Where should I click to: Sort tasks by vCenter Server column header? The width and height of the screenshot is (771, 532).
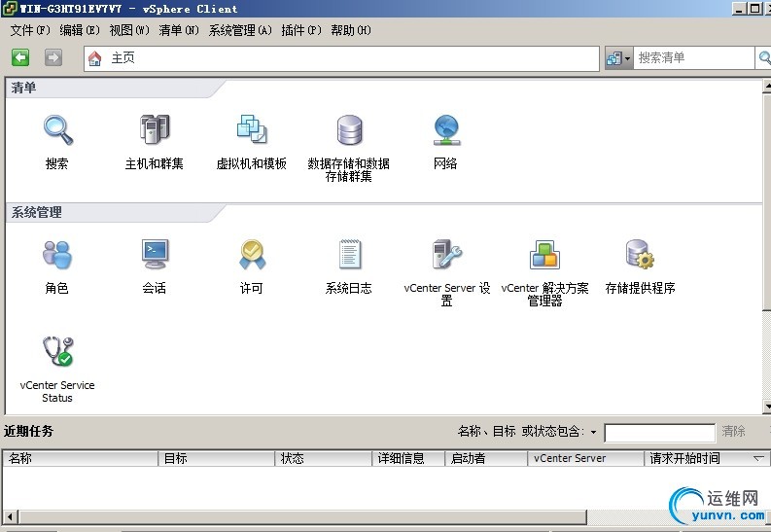pyautogui.click(x=586, y=458)
